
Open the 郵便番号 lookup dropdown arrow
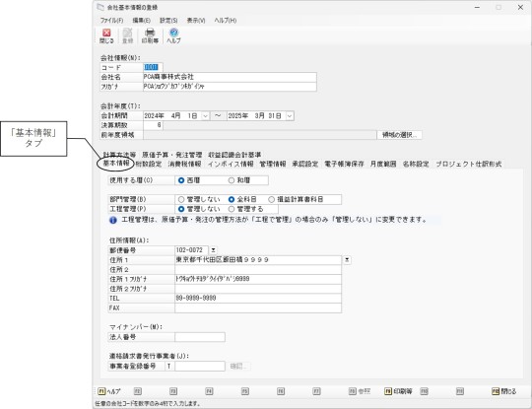(x=213, y=250)
